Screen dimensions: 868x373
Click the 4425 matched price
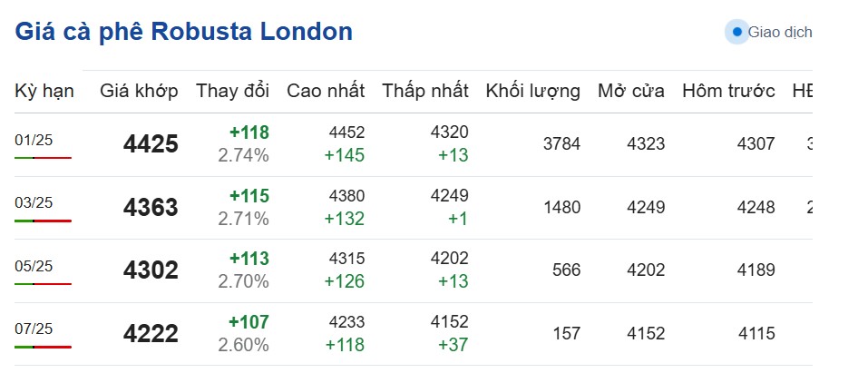(x=151, y=144)
